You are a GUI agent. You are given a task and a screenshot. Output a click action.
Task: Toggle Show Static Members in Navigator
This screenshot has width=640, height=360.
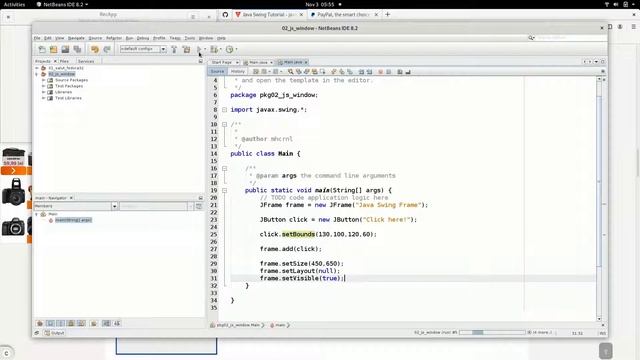pyautogui.click(x=60, y=323)
